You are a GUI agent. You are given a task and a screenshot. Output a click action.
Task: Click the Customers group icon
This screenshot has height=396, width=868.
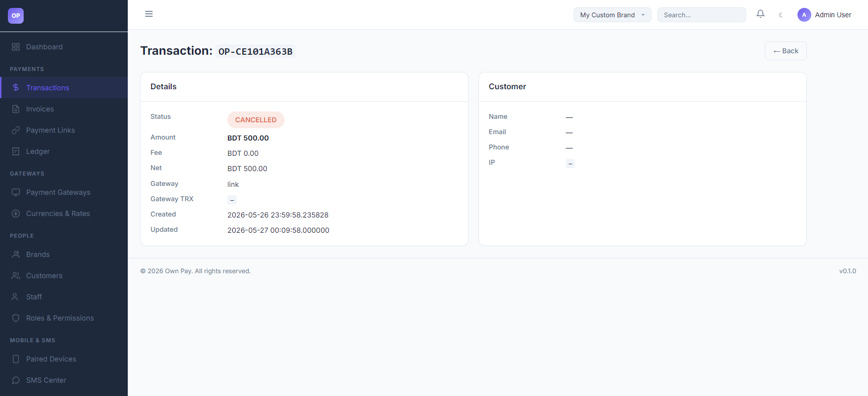coord(16,276)
